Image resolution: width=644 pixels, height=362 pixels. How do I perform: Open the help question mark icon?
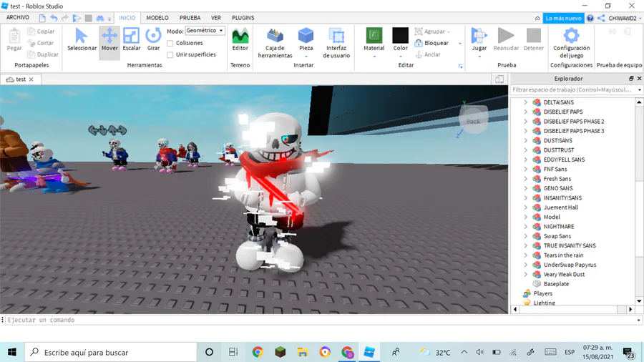coord(590,18)
